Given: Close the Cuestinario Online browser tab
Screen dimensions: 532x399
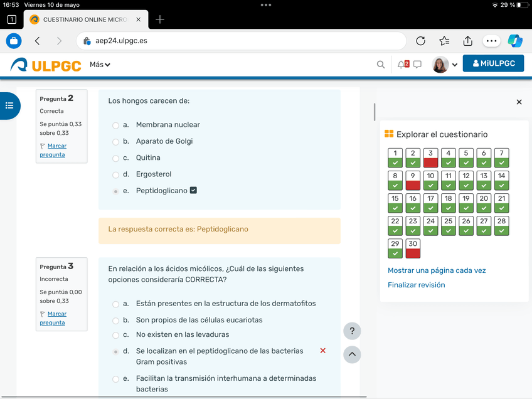Looking at the screenshot, I should 139,19.
